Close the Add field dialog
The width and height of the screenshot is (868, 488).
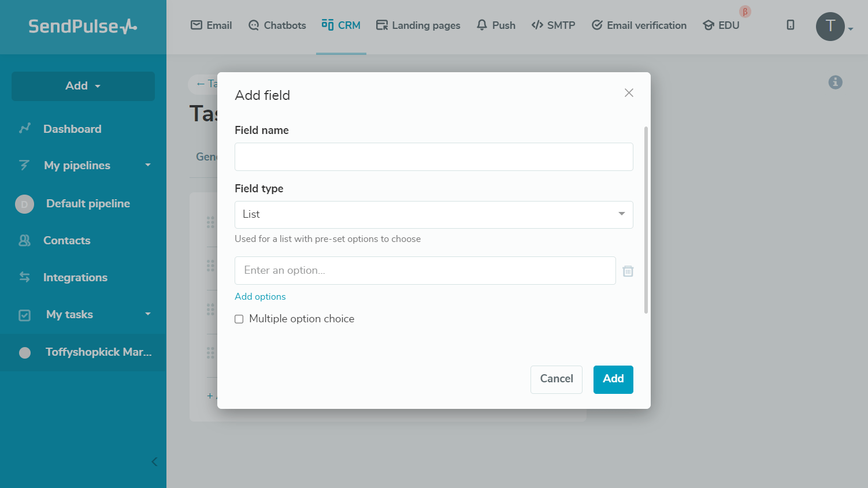pyautogui.click(x=629, y=93)
